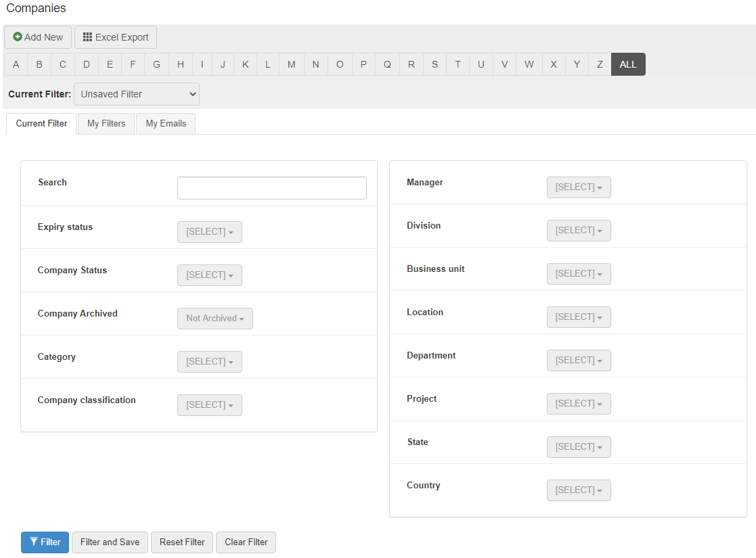Open the Manager dropdown

tap(578, 187)
